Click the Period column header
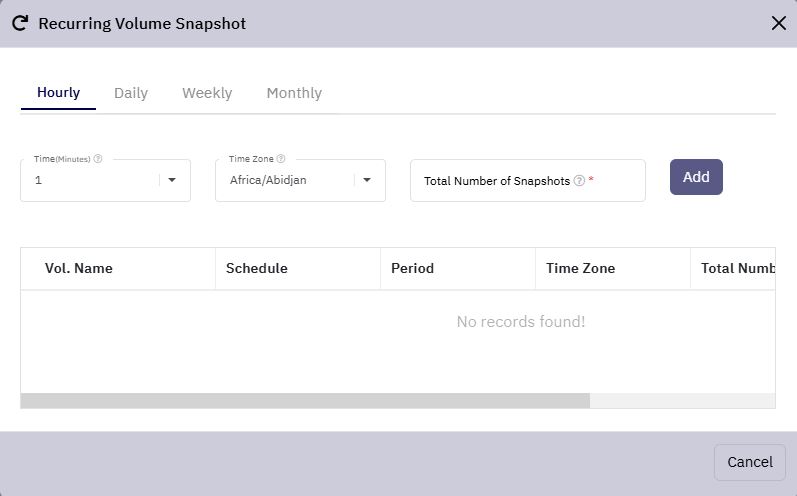Screen dimensions: 797x496 [x=412, y=268]
